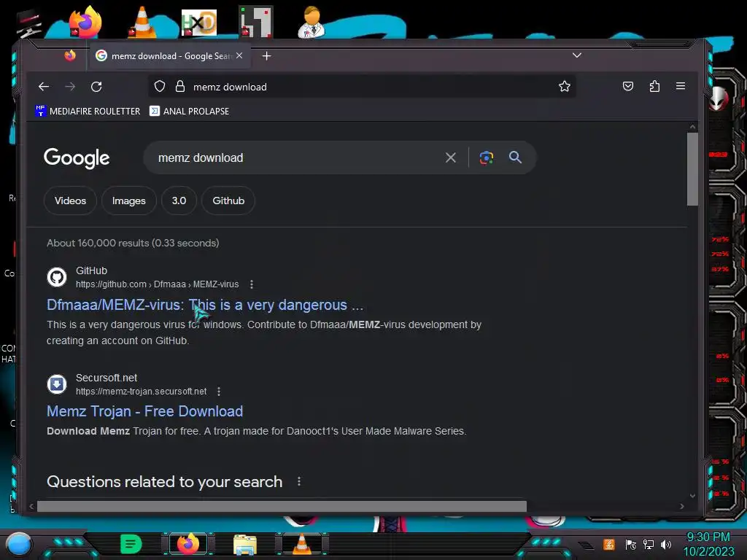
Task: Open more options for GitHub result
Action: point(252,284)
